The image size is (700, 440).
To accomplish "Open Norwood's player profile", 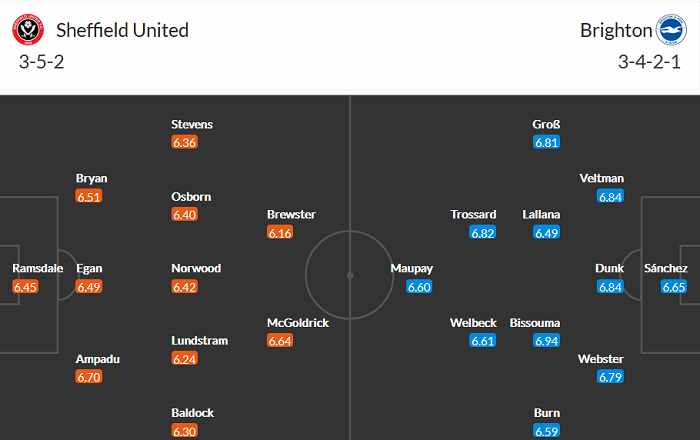I will point(196,269).
